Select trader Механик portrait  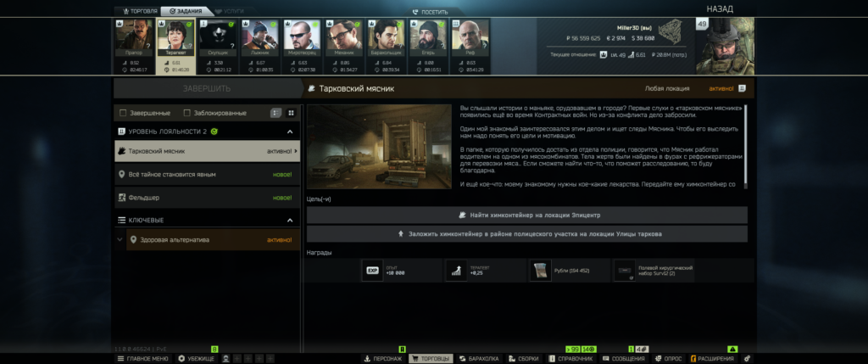[344, 35]
